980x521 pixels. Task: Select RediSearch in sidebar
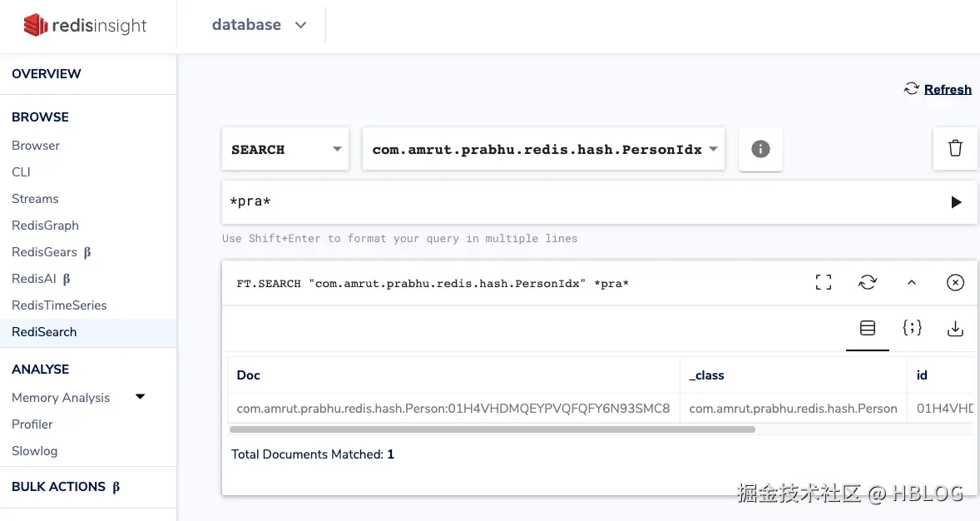tap(88, 332)
